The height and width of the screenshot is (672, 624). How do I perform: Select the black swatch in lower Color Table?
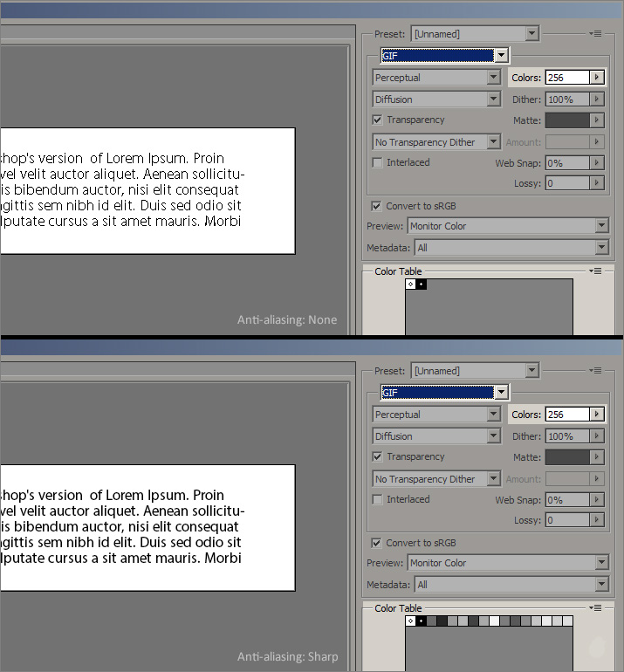[421, 621]
